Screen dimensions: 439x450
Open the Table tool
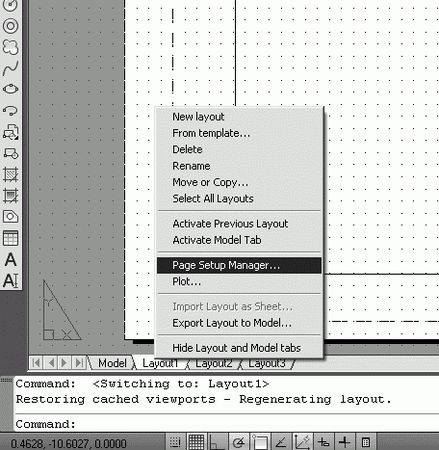(10, 238)
